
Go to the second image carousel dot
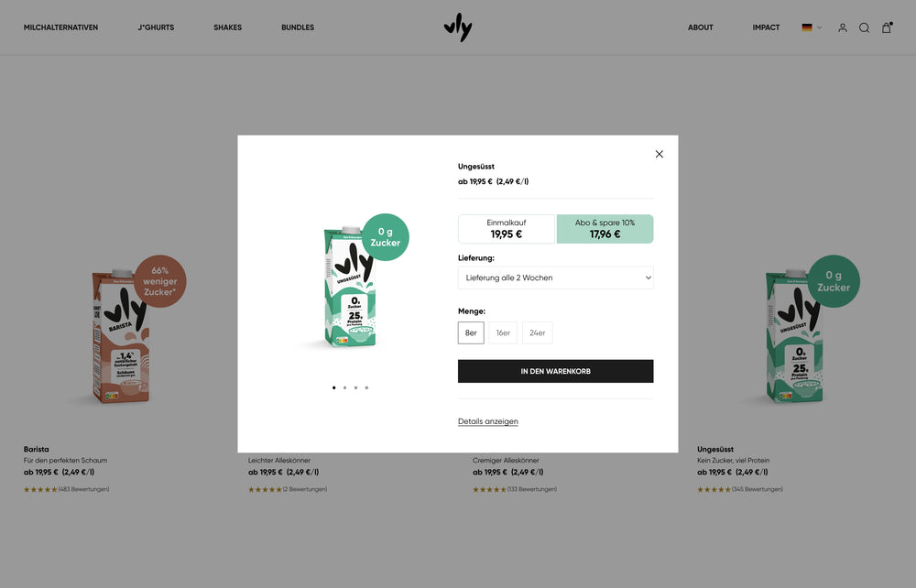(x=344, y=387)
